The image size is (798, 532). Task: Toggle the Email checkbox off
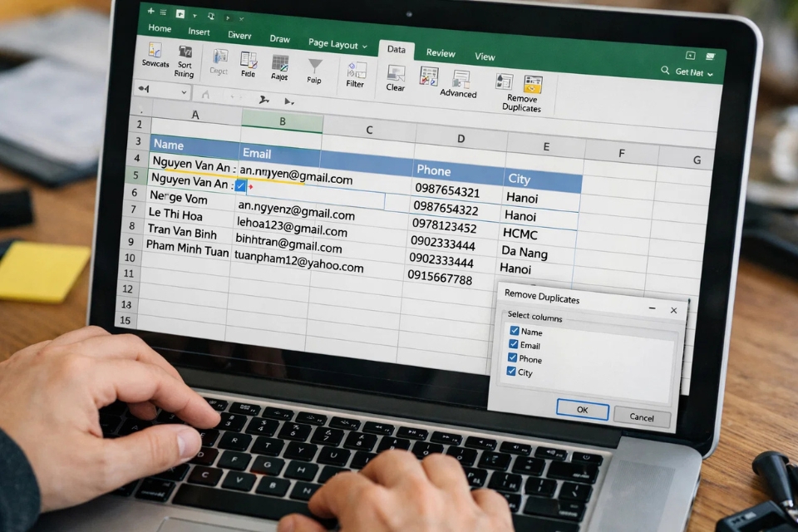point(514,344)
